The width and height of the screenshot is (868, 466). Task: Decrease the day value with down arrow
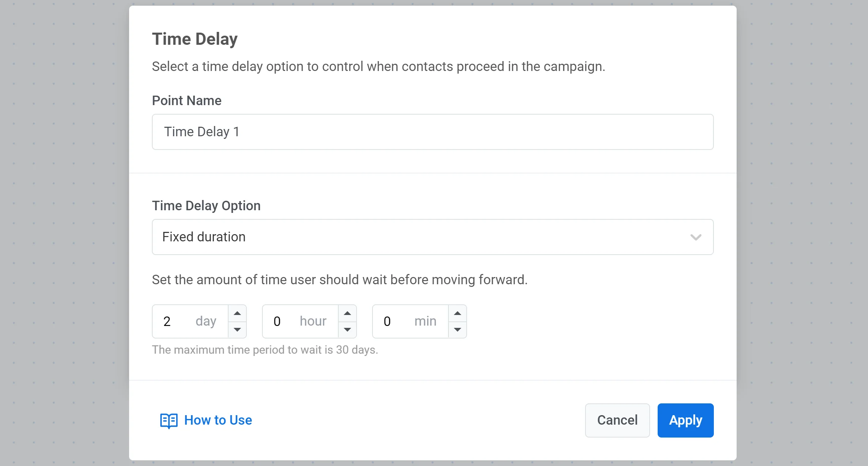[237, 329]
